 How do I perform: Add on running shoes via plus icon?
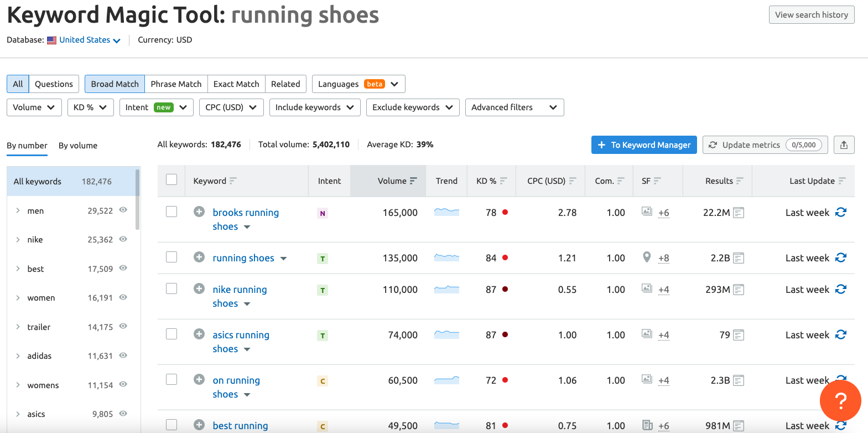[x=199, y=380]
